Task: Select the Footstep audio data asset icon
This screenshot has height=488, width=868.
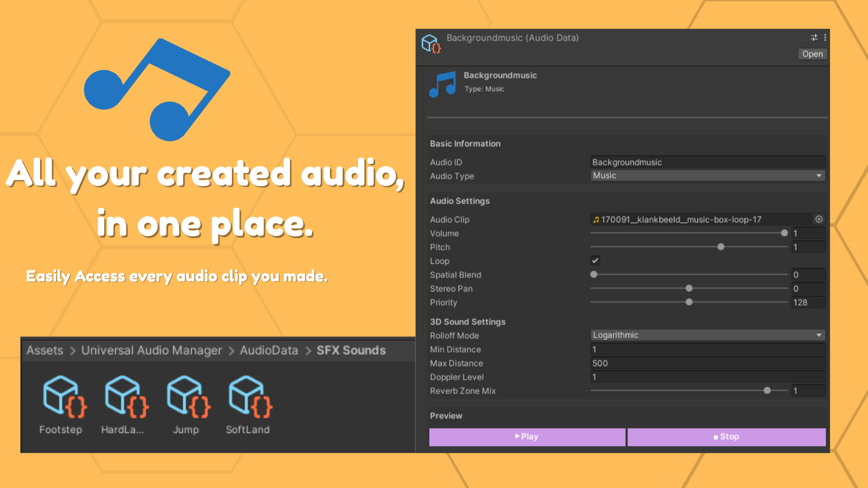Action: click(64, 397)
